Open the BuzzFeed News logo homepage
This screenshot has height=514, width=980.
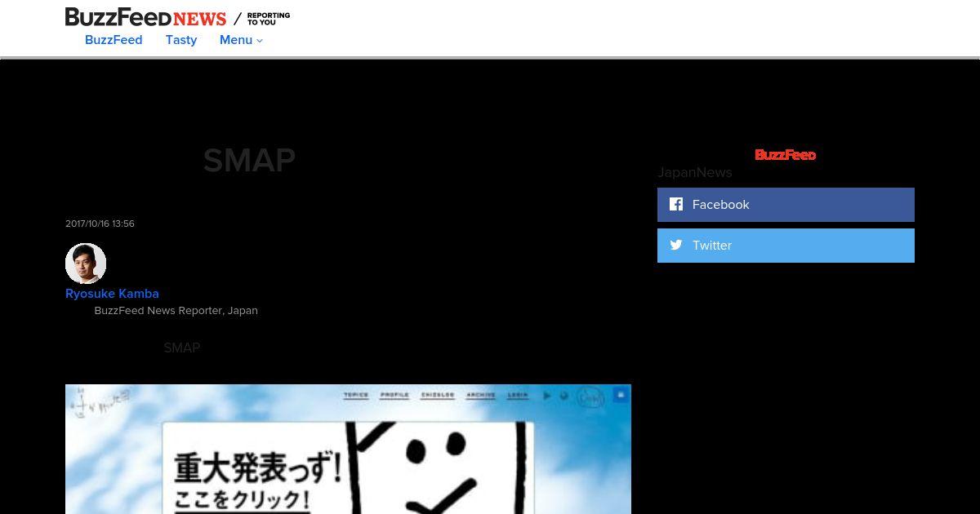145,17
